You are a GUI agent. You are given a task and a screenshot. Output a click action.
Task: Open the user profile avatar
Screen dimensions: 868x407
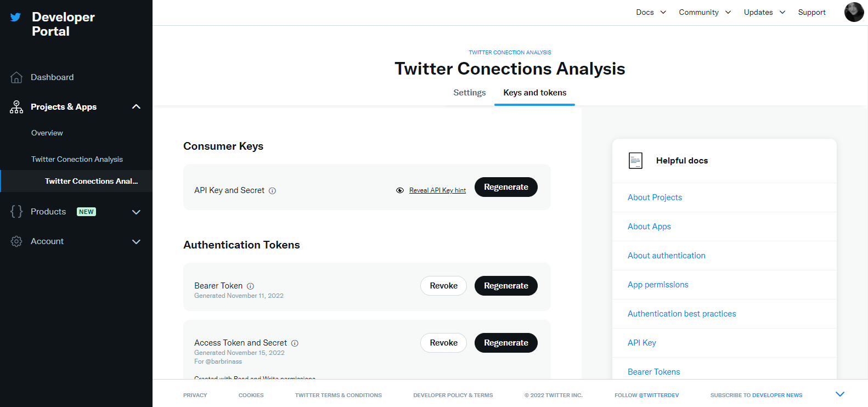coord(854,12)
